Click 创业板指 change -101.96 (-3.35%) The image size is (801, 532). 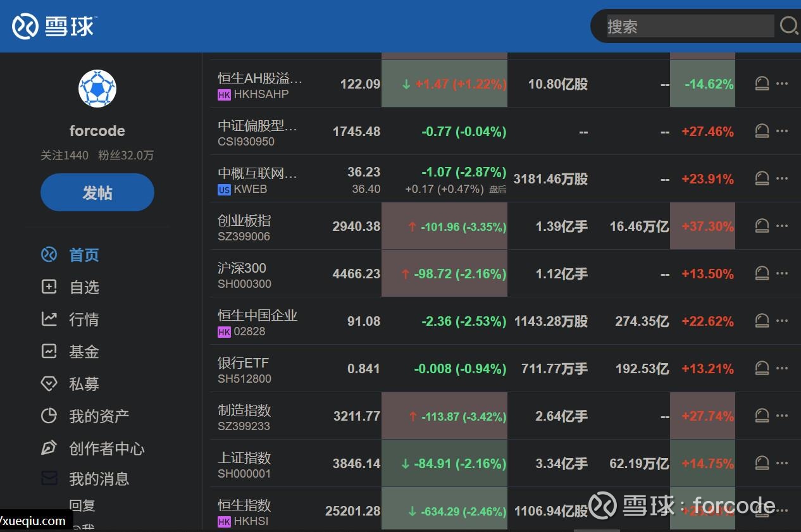coord(464,226)
